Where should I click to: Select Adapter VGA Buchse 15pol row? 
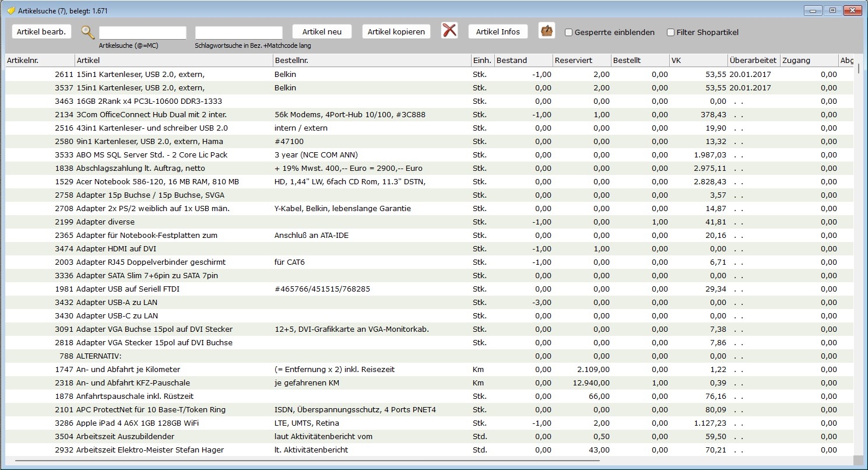tap(430, 329)
